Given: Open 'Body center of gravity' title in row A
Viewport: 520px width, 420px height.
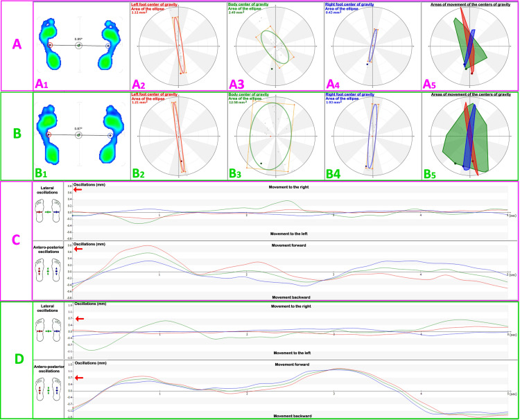Looking at the screenshot, I should coord(248,5).
